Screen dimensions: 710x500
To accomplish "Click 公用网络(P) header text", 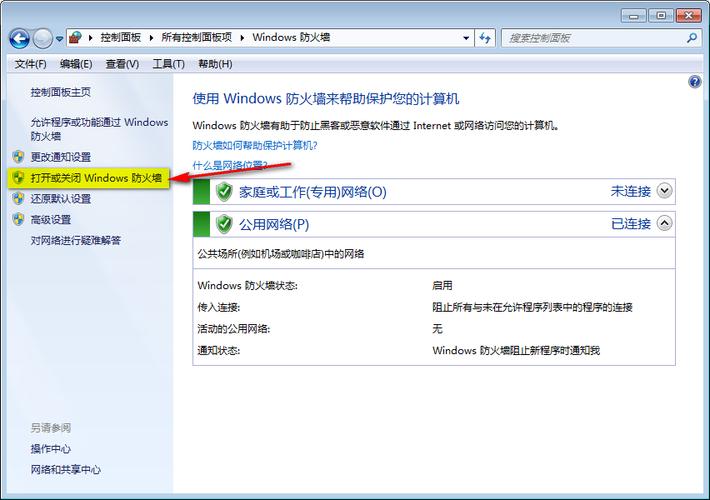I will point(274,225).
